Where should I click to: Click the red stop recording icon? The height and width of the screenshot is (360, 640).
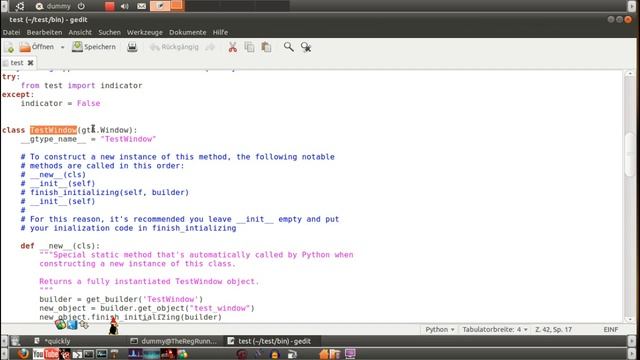[109, 6]
